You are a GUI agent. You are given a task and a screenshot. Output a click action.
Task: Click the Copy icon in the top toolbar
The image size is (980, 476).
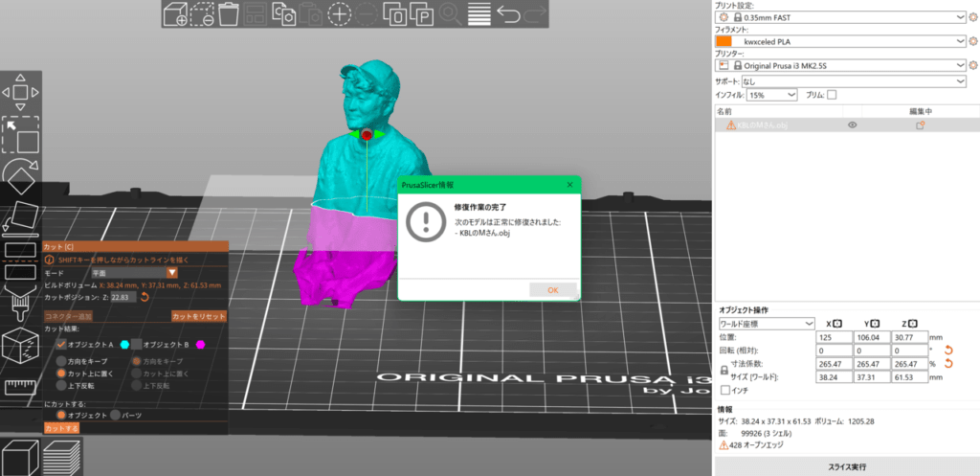(284, 13)
